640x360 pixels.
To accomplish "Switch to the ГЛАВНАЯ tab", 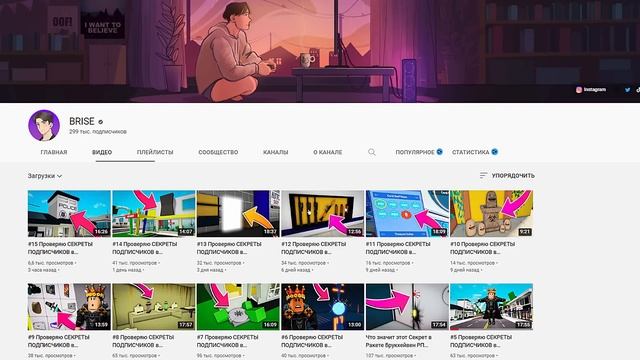I will (x=54, y=152).
